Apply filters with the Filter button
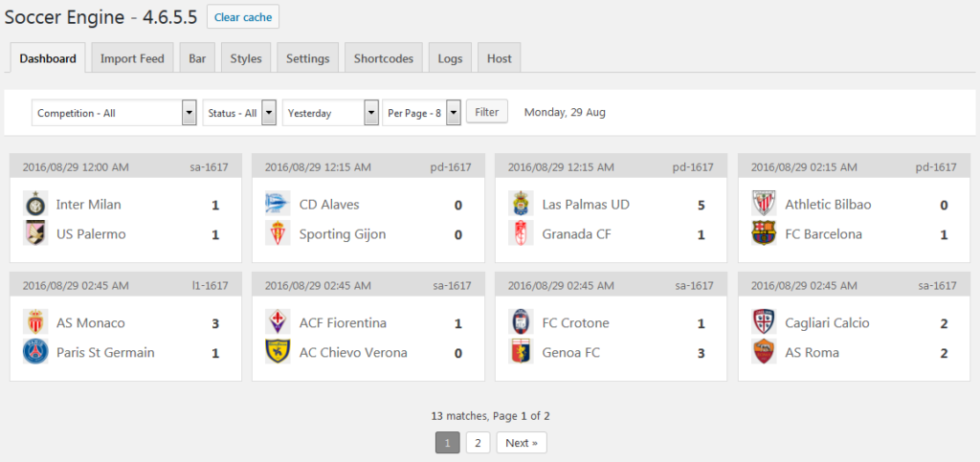This screenshot has width=980, height=462. (x=487, y=112)
